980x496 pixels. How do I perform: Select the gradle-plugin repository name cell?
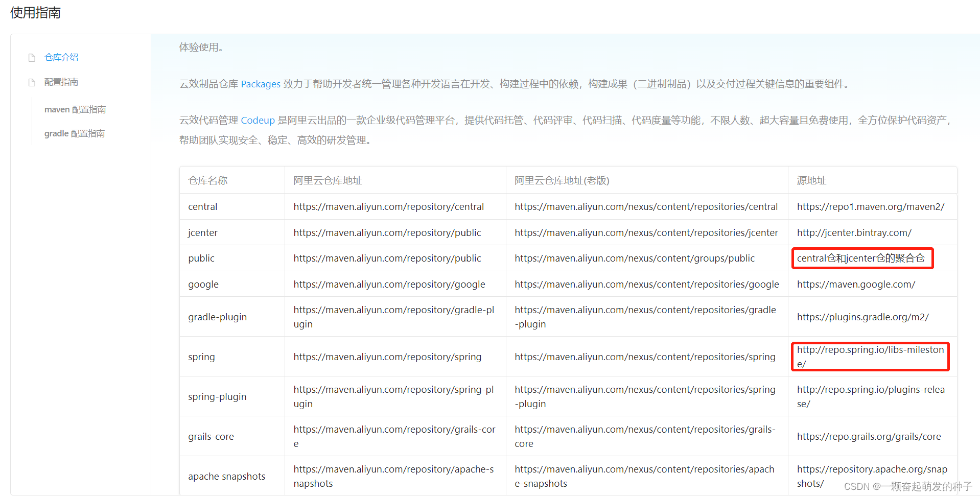[218, 317]
